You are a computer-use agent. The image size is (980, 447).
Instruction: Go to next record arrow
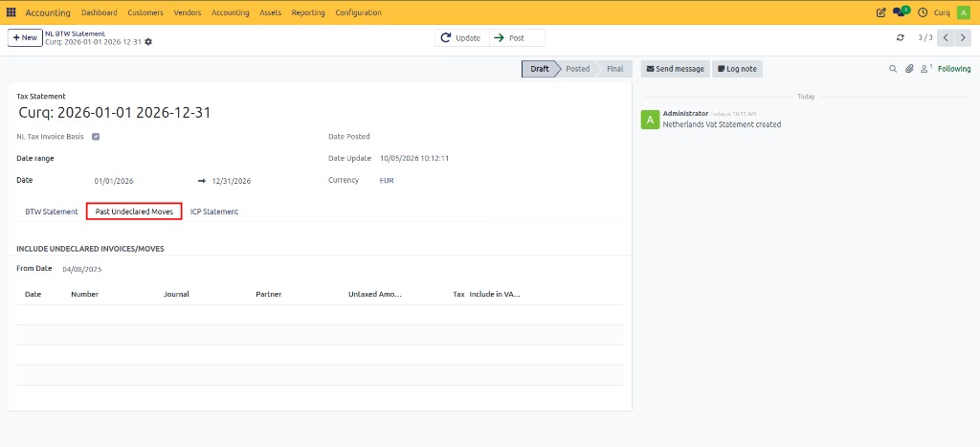[x=963, y=37]
